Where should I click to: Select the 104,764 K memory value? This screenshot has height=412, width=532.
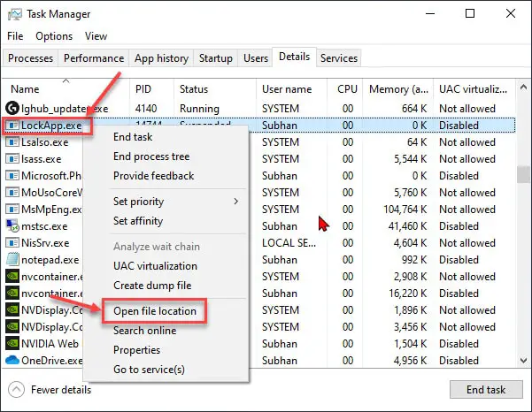(x=405, y=210)
